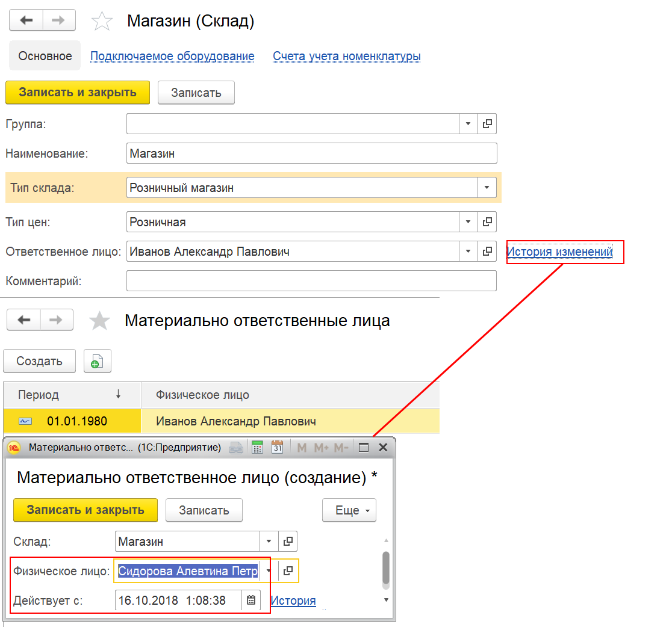Open the История изменений link
Screen dimensions: 672x627
(x=560, y=252)
